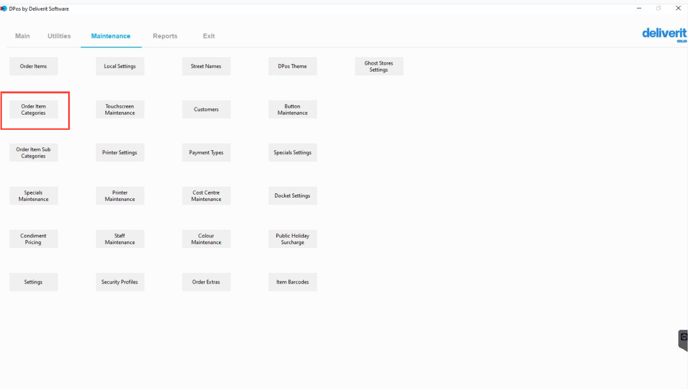Viewport: 688px width, 389px height.
Task: Open Condiment Pricing
Action: coord(33,239)
